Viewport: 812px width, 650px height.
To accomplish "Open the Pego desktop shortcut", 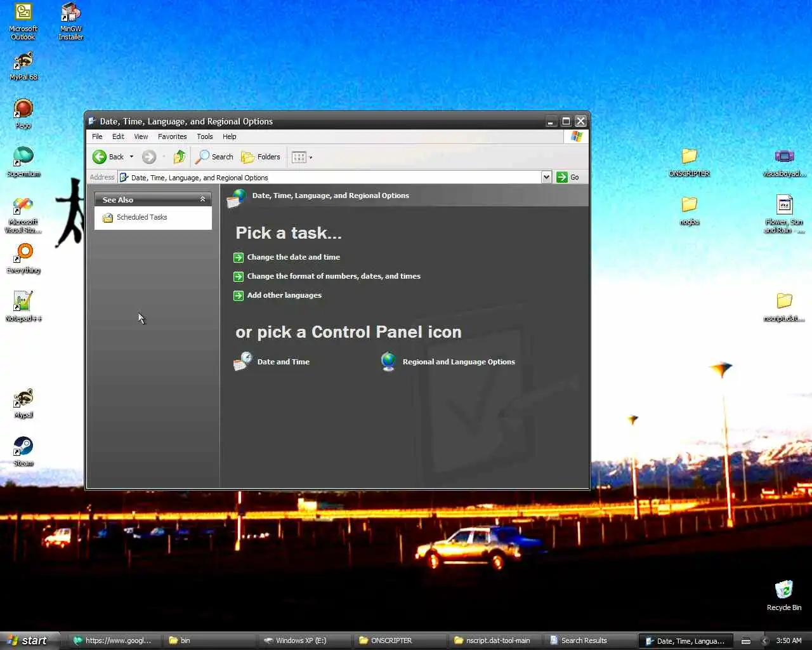I will click(23, 114).
